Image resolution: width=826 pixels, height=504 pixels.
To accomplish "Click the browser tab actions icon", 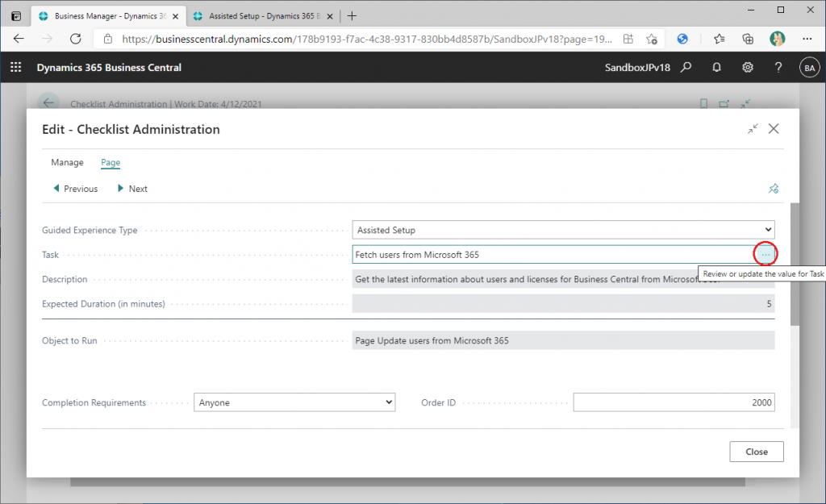I will point(16,16).
